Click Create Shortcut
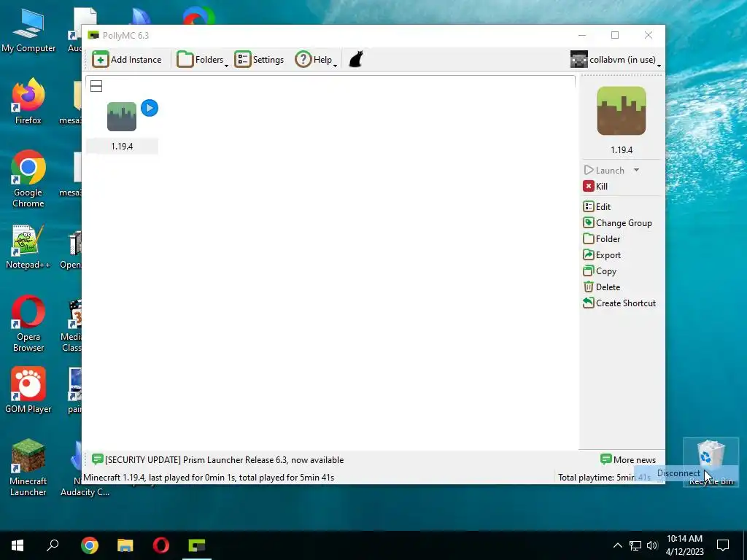 619,303
